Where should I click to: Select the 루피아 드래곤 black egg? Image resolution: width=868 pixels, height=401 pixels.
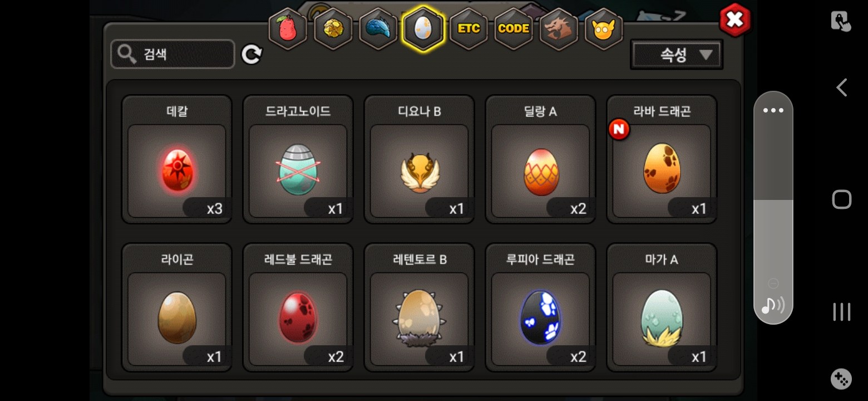[x=540, y=307]
